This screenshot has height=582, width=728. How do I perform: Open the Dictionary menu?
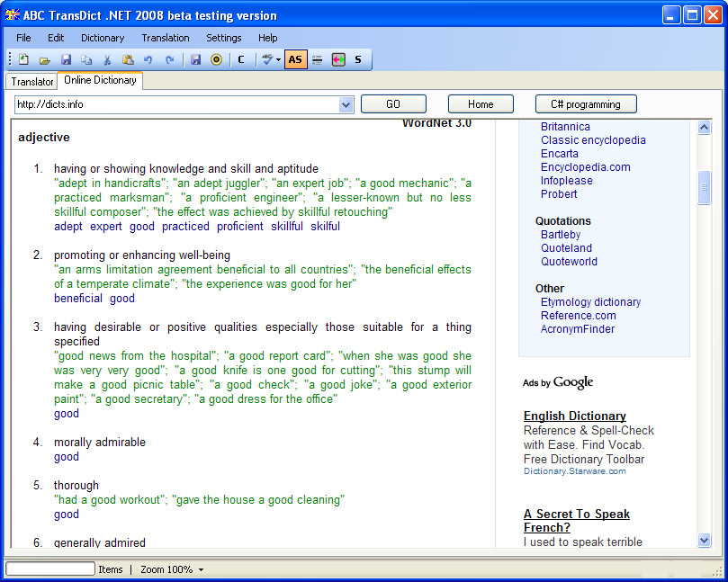tap(103, 38)
